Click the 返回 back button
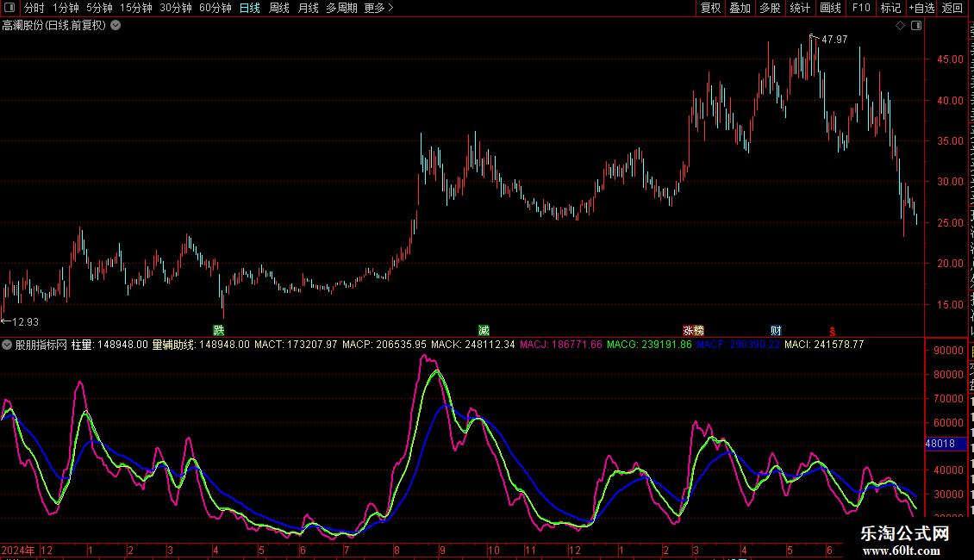The image size is (974, 560). point(952,8)
